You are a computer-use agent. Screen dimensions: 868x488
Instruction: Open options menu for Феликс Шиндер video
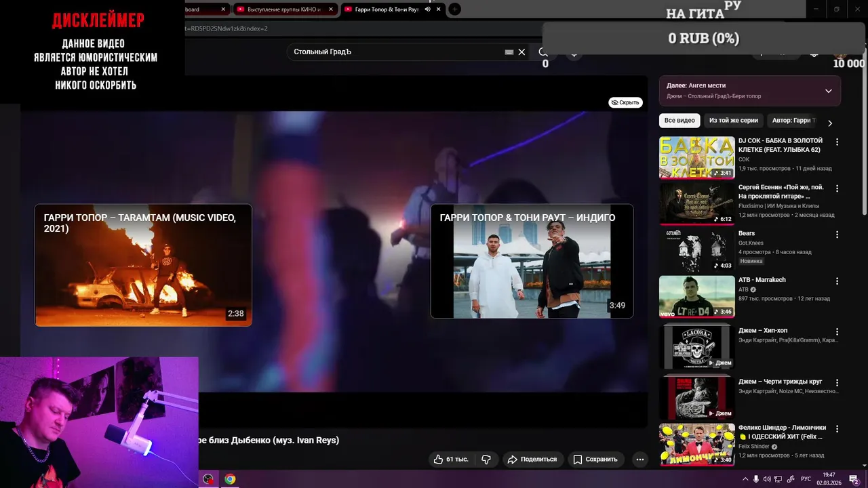(837, 429)
